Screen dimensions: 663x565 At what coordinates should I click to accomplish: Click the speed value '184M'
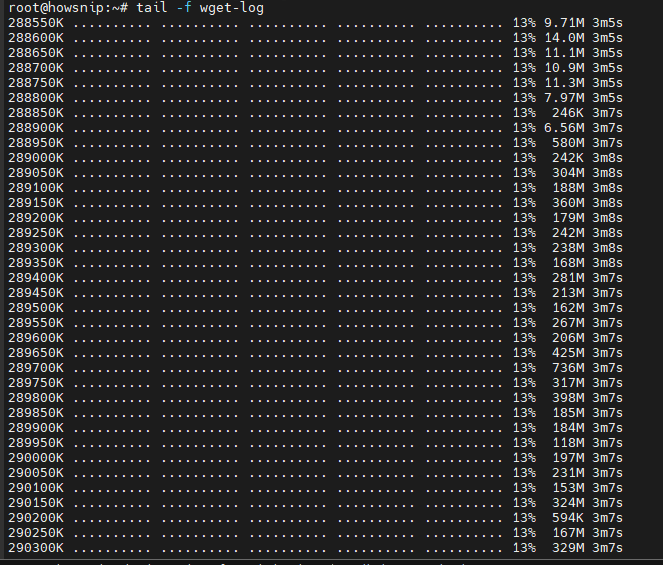[x=568, y=428]
